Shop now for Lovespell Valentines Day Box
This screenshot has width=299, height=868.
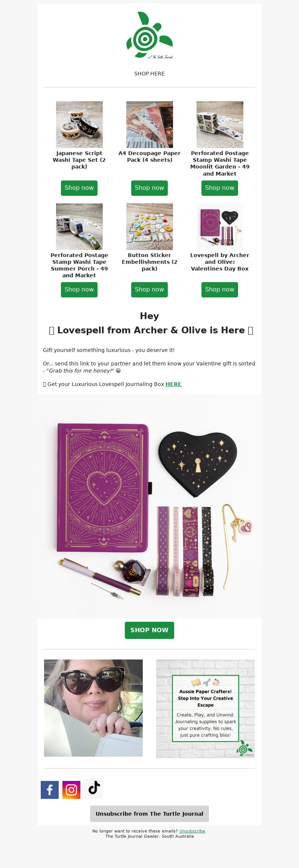(220, 290)
